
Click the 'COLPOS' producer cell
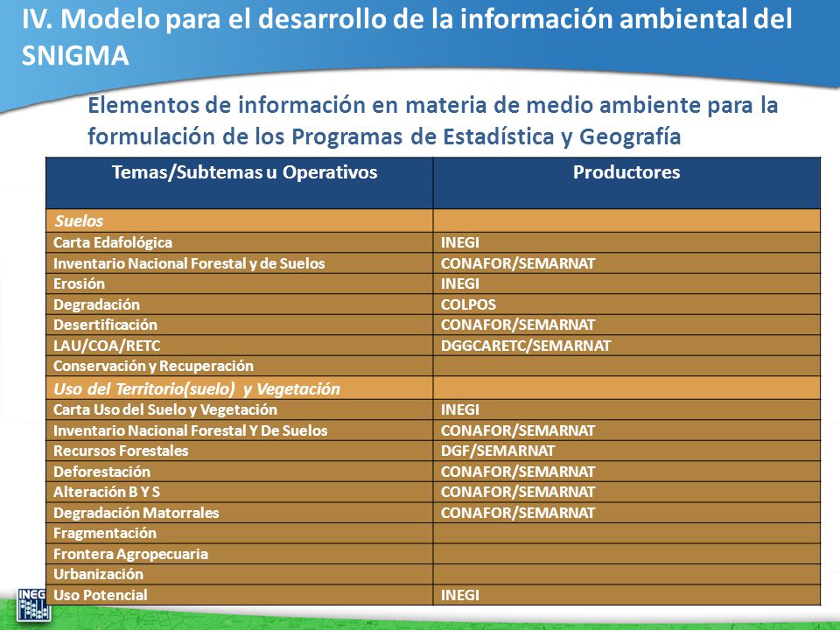[626, 304]
